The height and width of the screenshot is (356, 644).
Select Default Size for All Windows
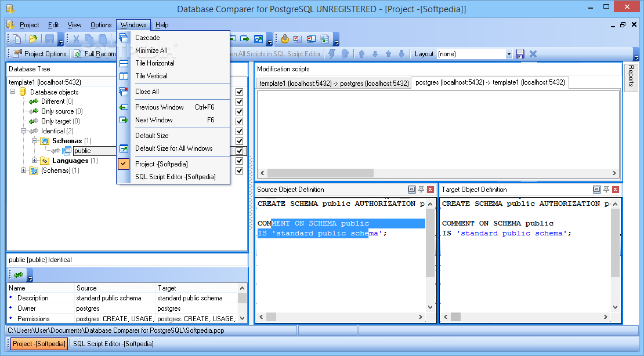(173, 148)
